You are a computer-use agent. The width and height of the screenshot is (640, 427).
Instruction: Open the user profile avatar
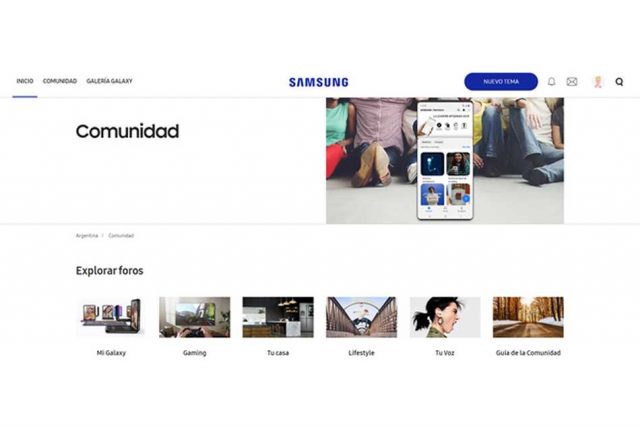(x=598, y=82)
